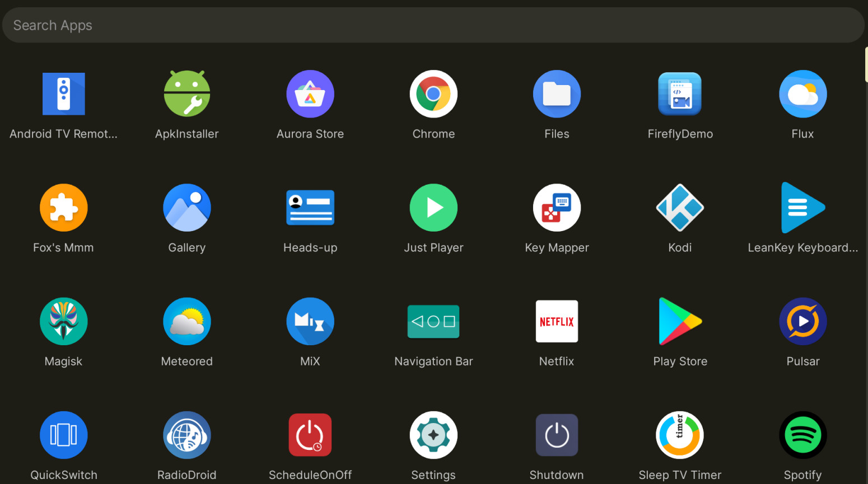
Task: Open Sleep TV Timer
Action: pos(680,435)
